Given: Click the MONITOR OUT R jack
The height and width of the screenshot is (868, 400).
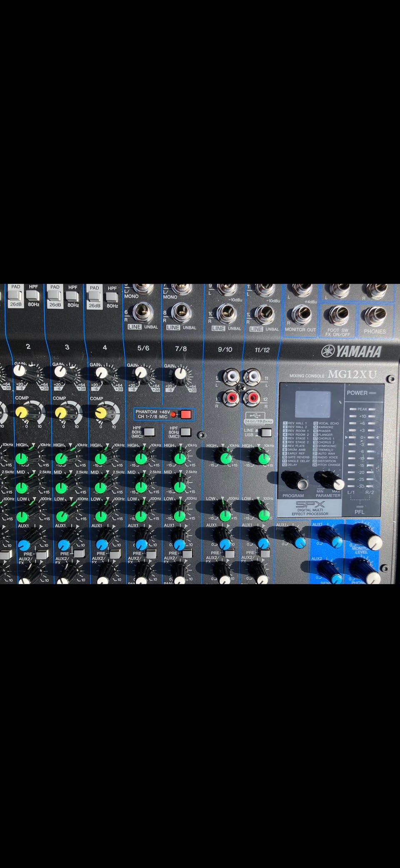Looking at the screenshot, I should point(301,315).
